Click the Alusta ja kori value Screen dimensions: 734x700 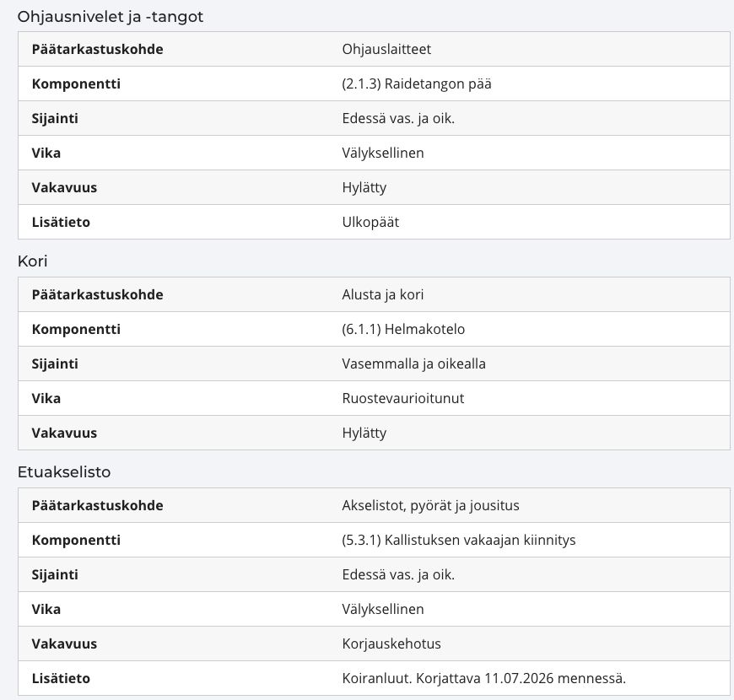(x=382, y=295)
